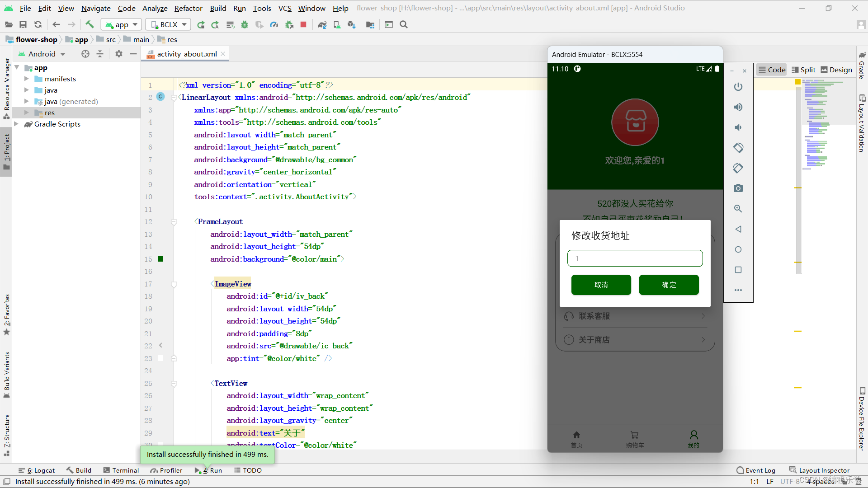The height and width of the screenshot is (488, 868).
Task: Click emulator Overview square button
Action: tap(738, 270)
